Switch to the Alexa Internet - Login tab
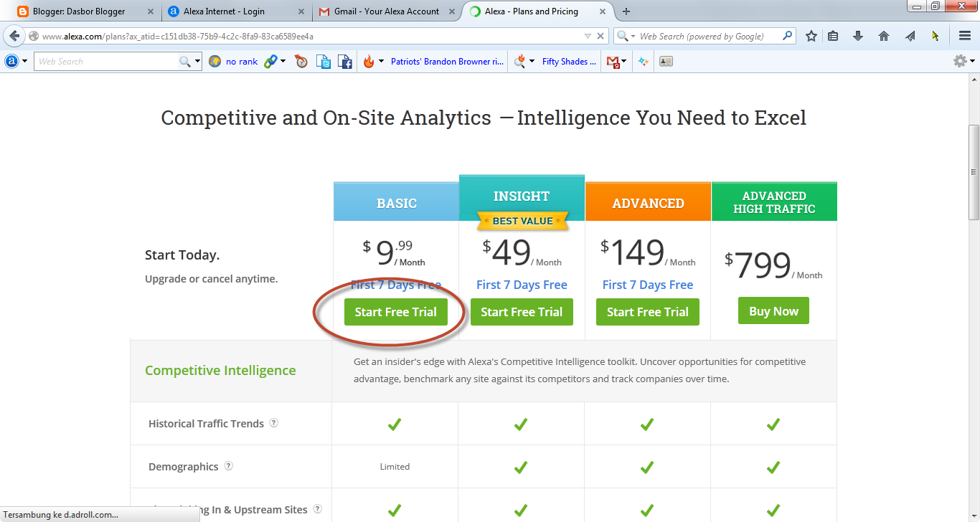The height and width of the screenshot is (522, 980). [235, 11]
